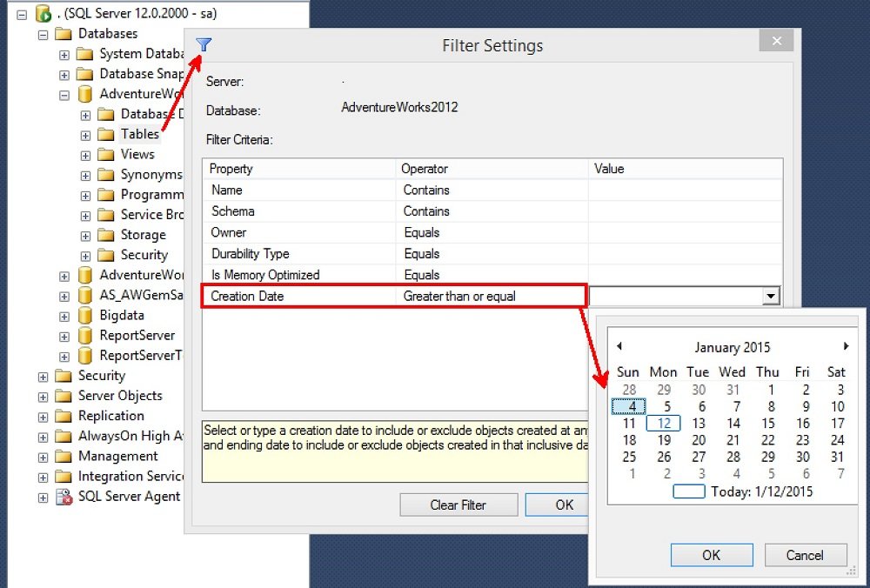Viewport: 870px width, 588px height.
Task: Click the Tables folder icon
Action: 105,134
